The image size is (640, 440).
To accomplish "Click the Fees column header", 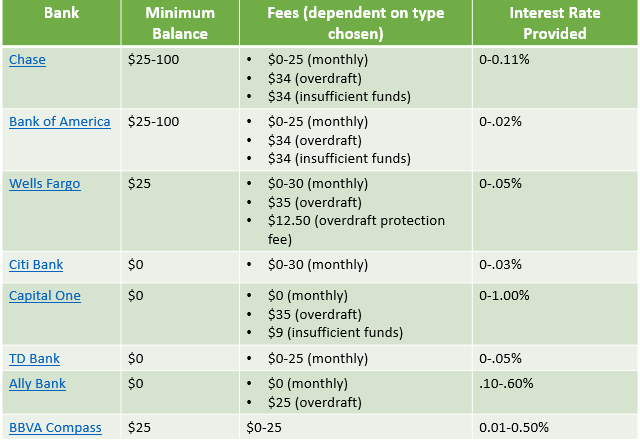I will (354, 23).
